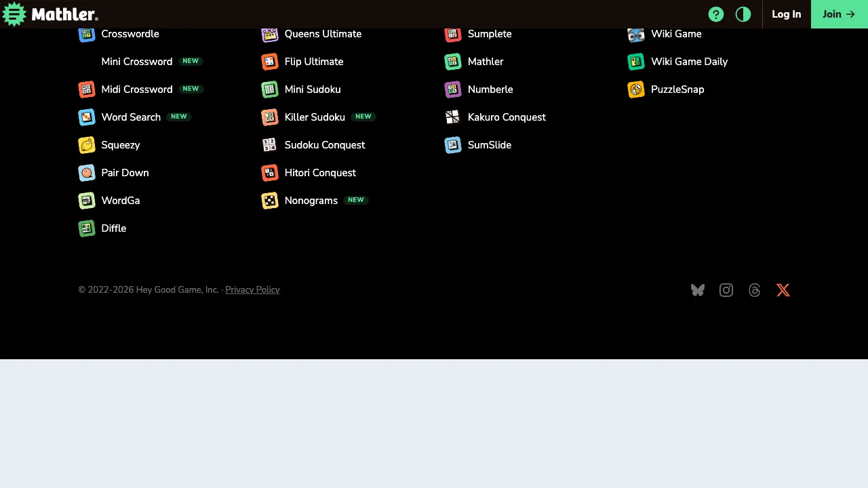The image size is (868, 488).
Task: Open the Midi Crossword game icon
Action: pyautogui.click(x=87, y=89)
